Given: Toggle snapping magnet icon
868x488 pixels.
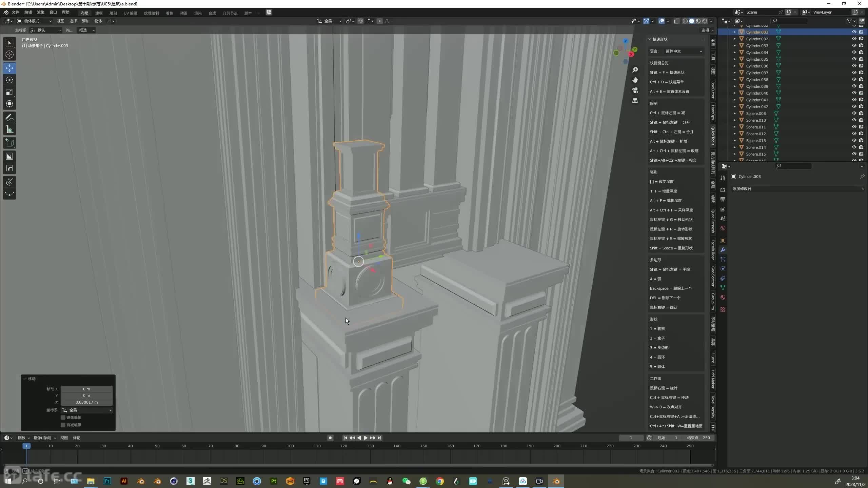Looking at the screenshot, I should [360, 21].
